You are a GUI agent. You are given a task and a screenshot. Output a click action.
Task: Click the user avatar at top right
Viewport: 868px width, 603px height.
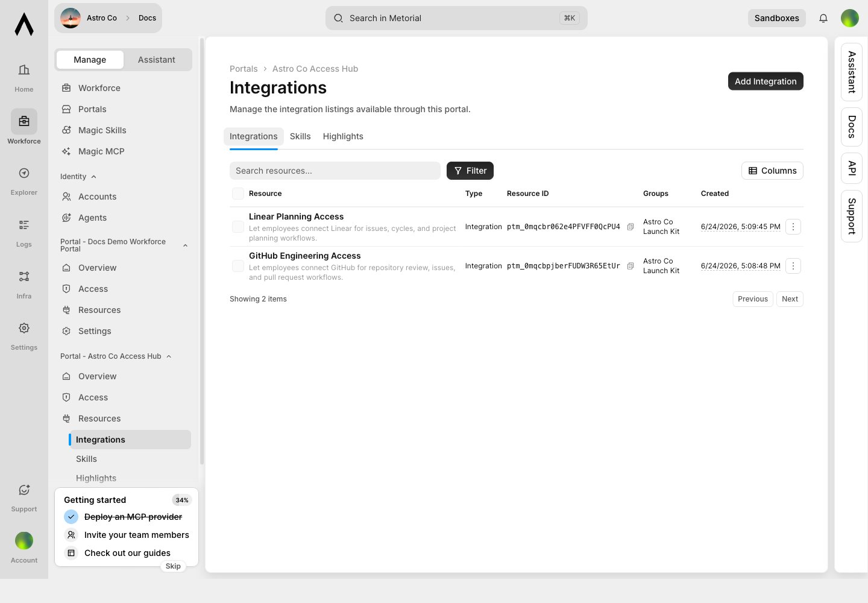pos(850,18)
